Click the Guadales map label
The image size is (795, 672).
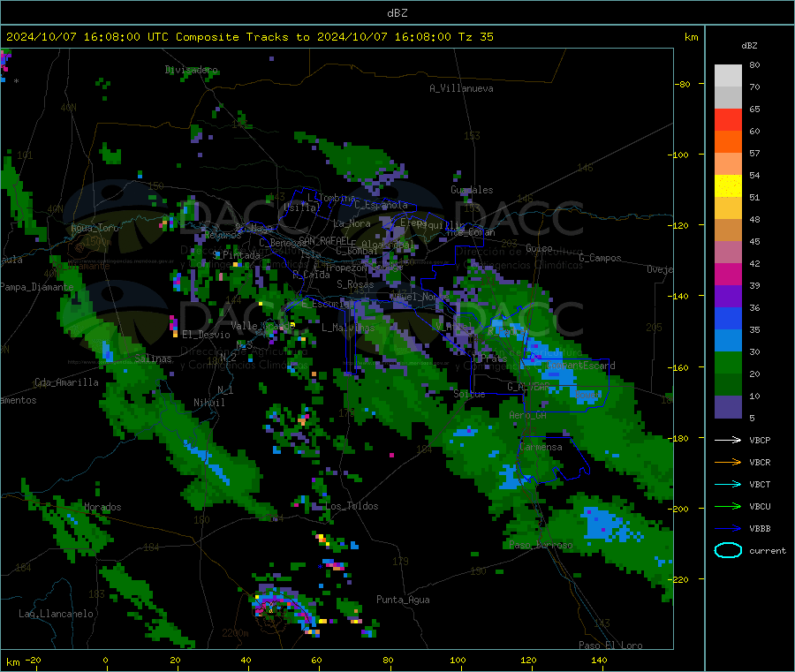[472, 190]
